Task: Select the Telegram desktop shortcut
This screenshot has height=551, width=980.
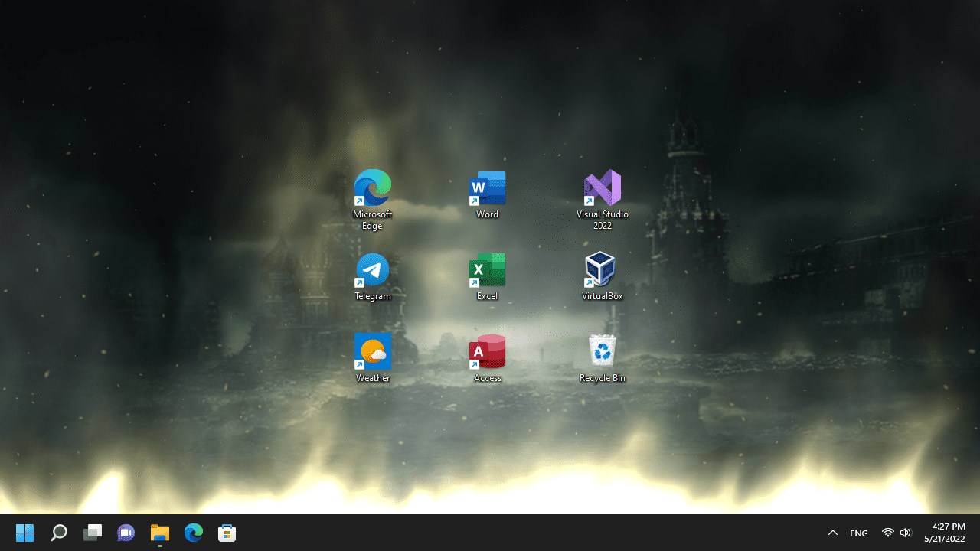Action: click(x=373, y=276)
